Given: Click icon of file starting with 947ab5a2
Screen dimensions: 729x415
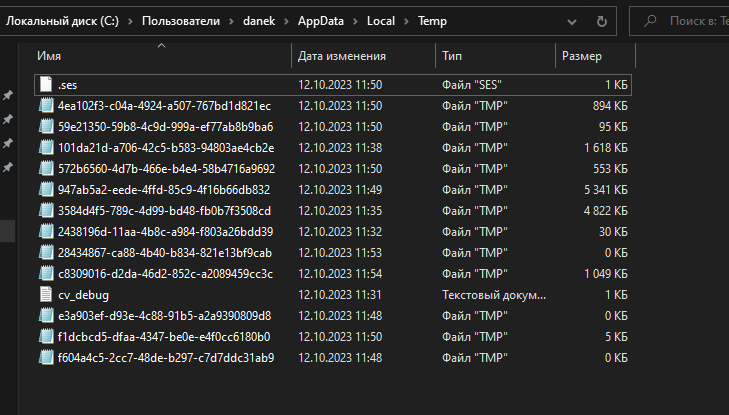Looking at the screenshot, I should [46, 190].
